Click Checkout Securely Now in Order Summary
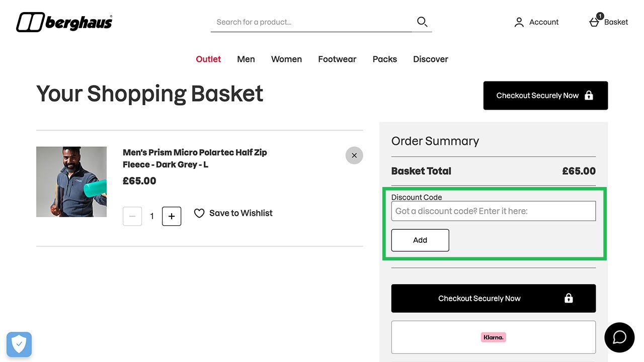Viewport: 644px width, 362px height. click(x=493, y=298)
